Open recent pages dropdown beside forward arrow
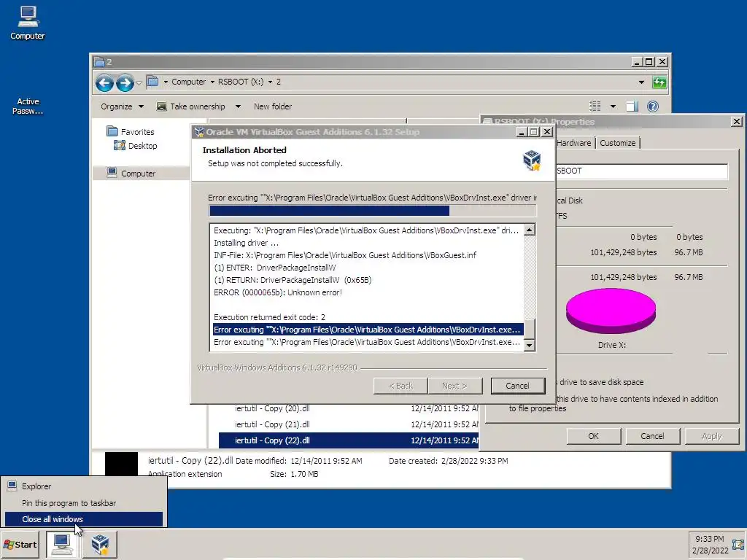The height and width of the screenshot is (560, 747). (x=139, y=83)
